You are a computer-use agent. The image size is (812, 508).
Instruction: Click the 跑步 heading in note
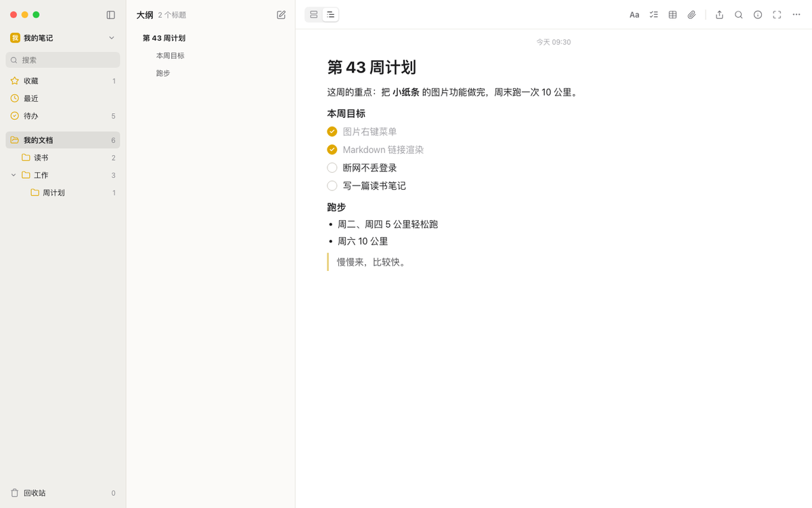pyautogui.click(x=336, y=207)
